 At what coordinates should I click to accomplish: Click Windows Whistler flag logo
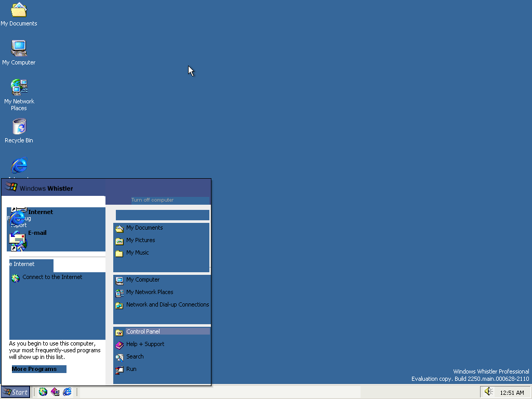point(11,187)
